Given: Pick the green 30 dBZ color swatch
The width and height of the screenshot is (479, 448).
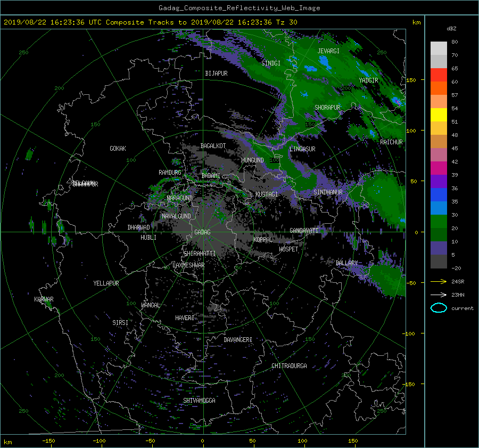Looking at the screenshot, I should [x=439, y=221].
